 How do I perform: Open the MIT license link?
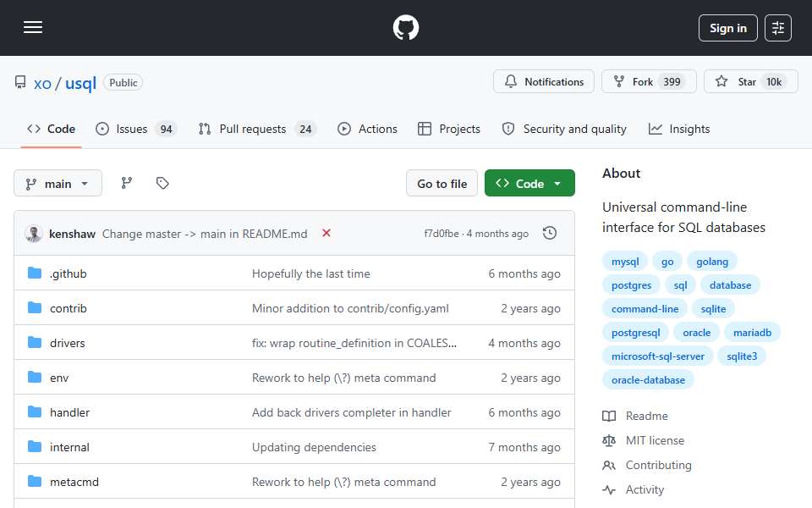point(643,440)
